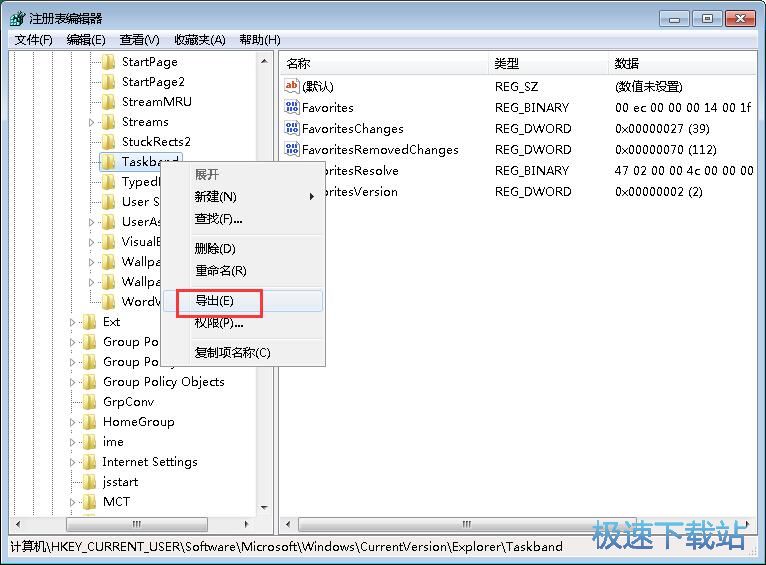The width and height of the screenshot is (766, 565).
Task: Choose 导出(E) from the context menu
Action: click(x=243, y=301)
